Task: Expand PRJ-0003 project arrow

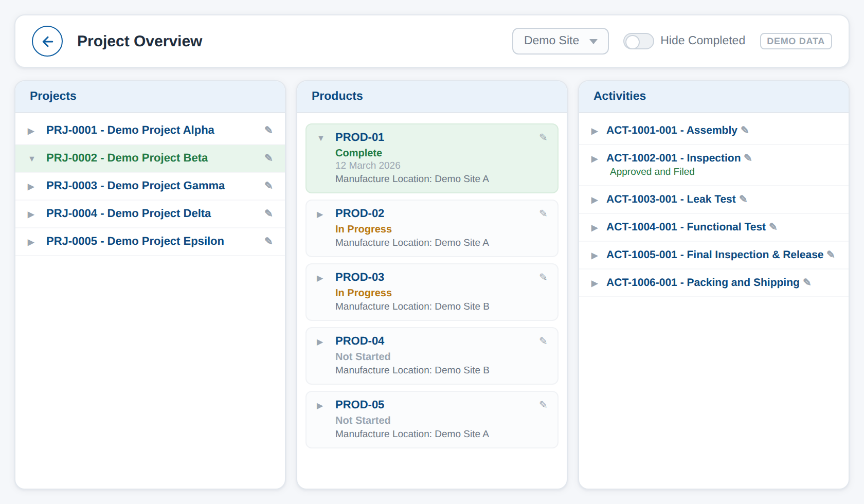Action: click(31, 187)
